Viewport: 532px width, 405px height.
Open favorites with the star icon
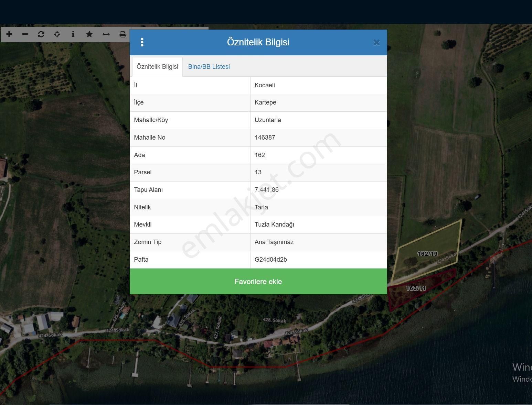(89, 34)
